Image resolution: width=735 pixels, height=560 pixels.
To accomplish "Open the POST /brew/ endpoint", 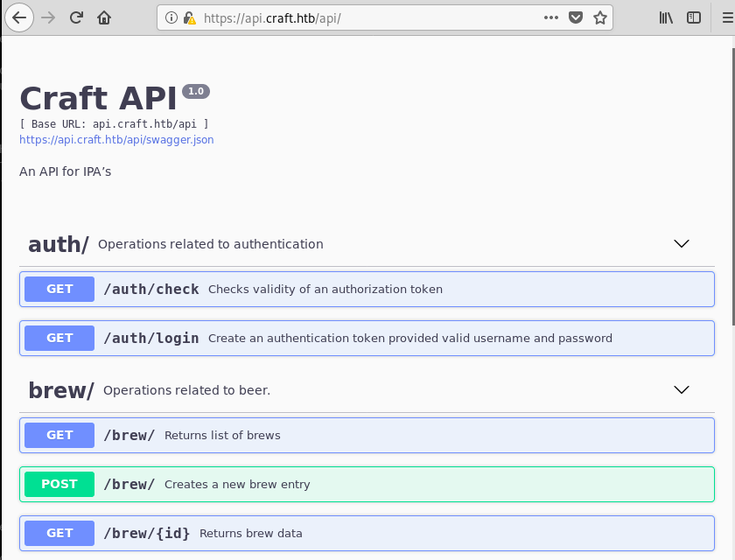I will (x=367, y=484).
